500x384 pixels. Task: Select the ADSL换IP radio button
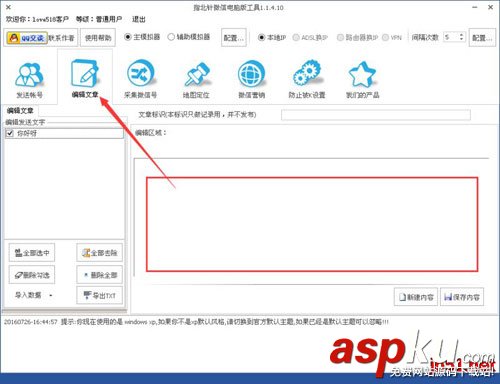296,37
